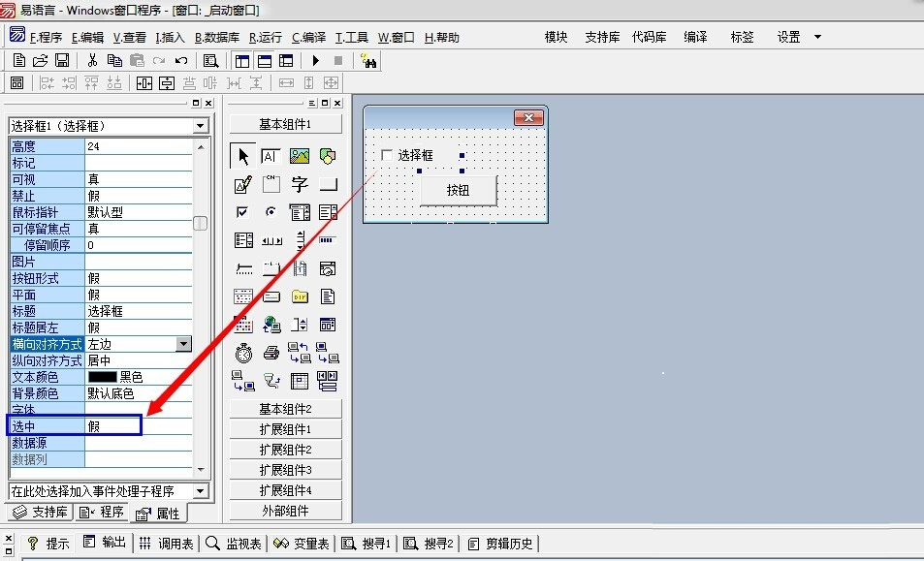Open the 监视表 panel tab

point(234,543)
